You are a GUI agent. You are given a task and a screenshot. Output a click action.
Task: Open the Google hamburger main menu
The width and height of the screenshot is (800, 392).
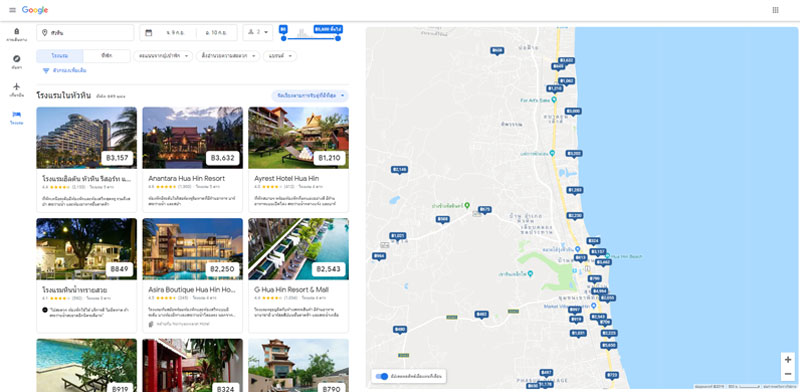click(12, 10)
